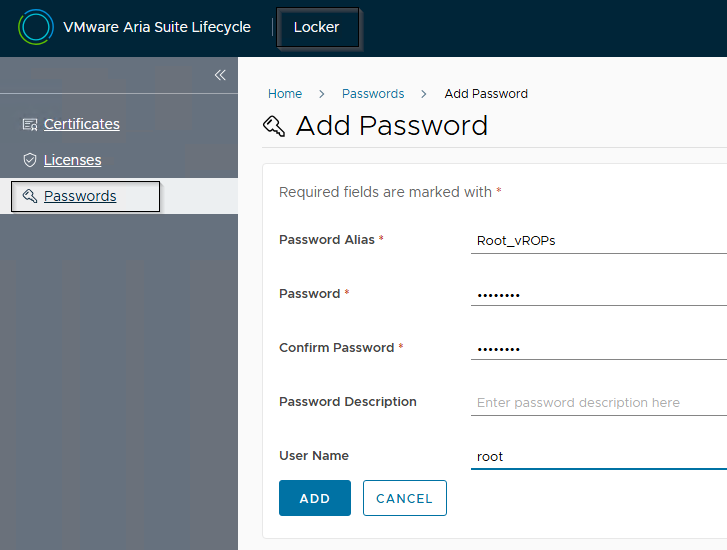Click the chevron after Home breadcrumb
This screenshot has width=727, height=550.
322,94
